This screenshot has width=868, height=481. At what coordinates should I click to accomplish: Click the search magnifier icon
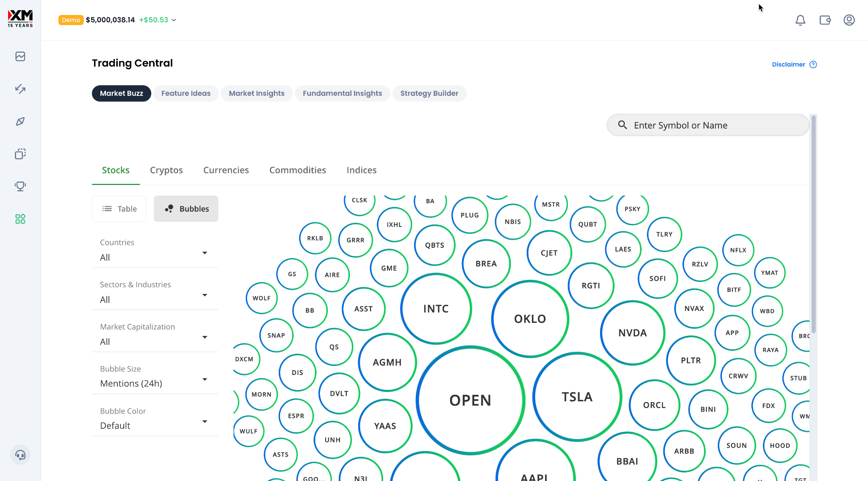[x=622, y=125]
